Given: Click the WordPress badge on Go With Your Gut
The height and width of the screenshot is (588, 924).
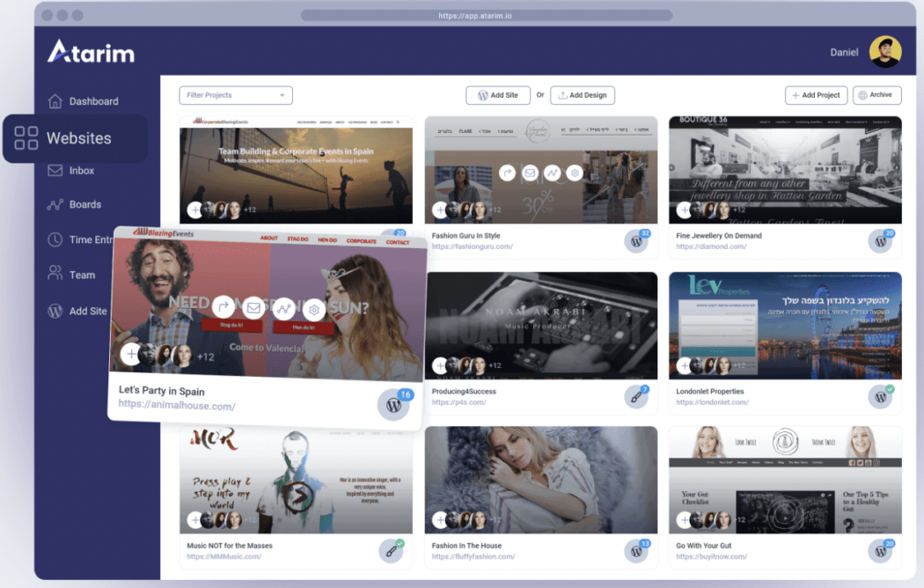Looking at the screenshot, I should pyautogui.click(x=881, y=550).
